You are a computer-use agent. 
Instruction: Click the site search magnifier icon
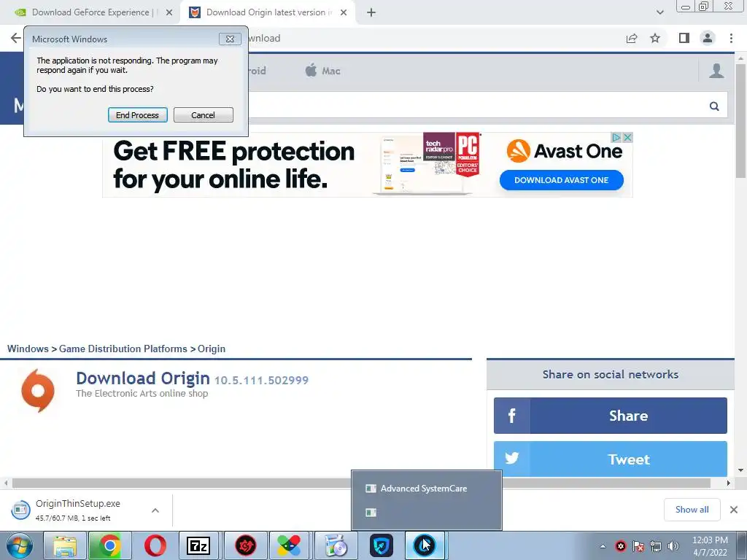point(714,106)
